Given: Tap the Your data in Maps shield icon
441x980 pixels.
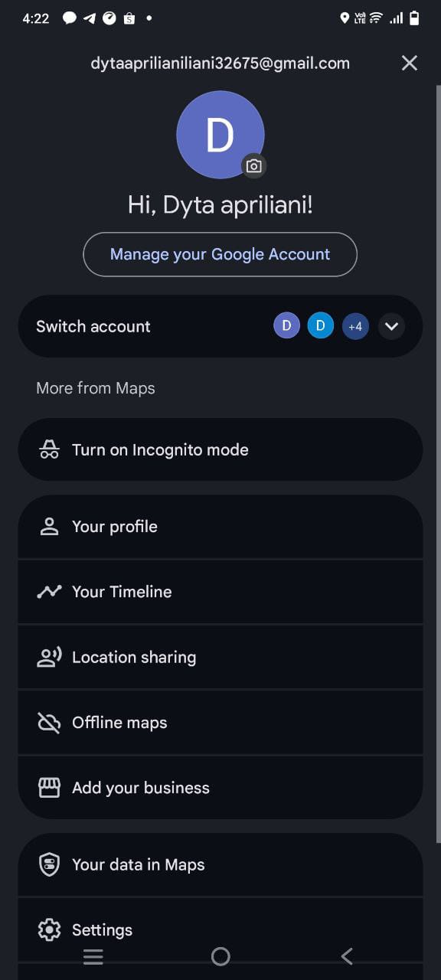Looking at the screenshot, I should pyautogui.click(x=49, y=865).
